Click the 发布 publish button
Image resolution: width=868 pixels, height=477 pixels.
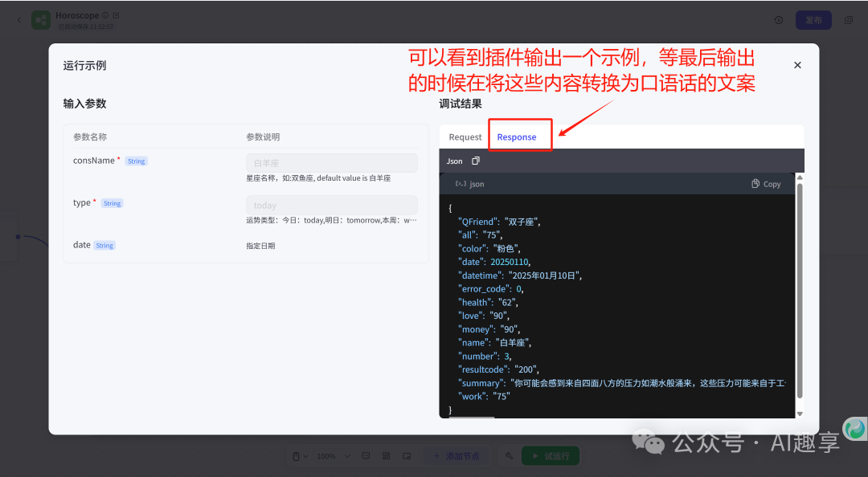pos(813,20)
